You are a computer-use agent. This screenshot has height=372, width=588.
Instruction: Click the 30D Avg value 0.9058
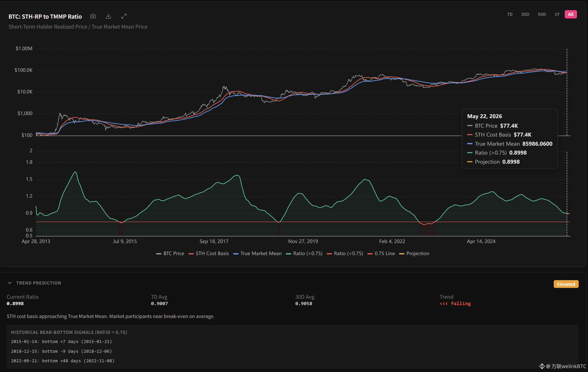(304, 304)
